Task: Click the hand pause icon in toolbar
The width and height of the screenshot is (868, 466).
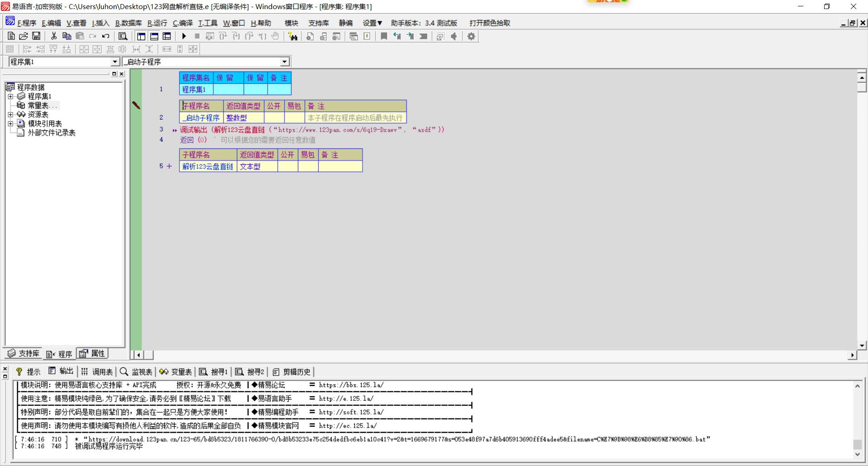Action: (275, 36)
